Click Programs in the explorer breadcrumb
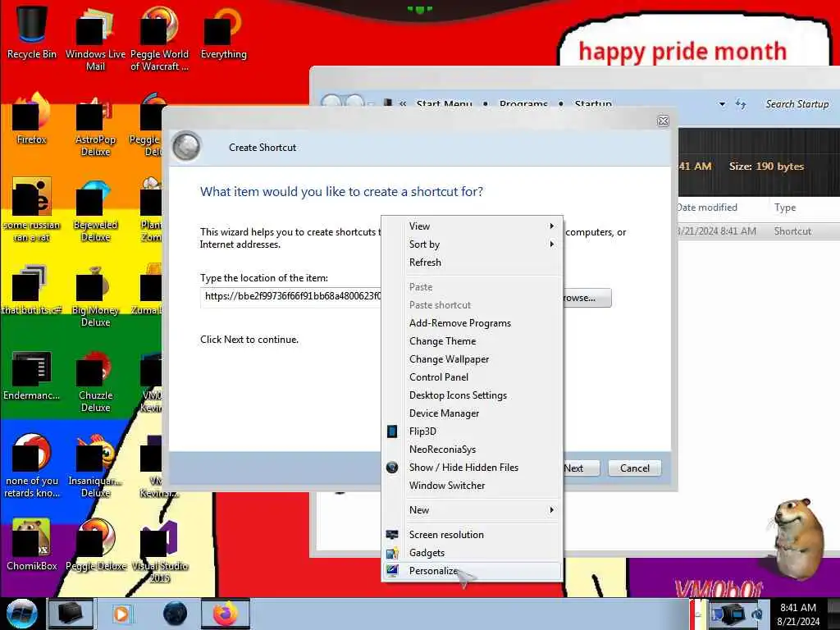The width and height of the screenshot is (840, 630). (x=523, y=104)
